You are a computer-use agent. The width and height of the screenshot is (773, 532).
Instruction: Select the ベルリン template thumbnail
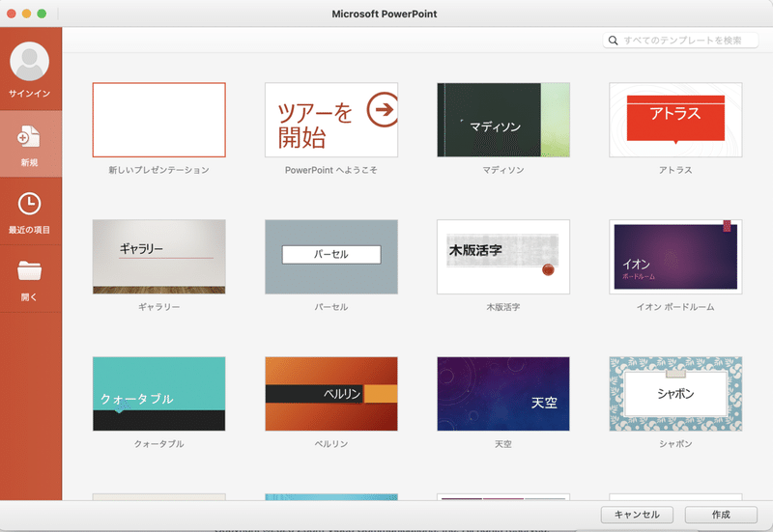[x=331, y=394]
